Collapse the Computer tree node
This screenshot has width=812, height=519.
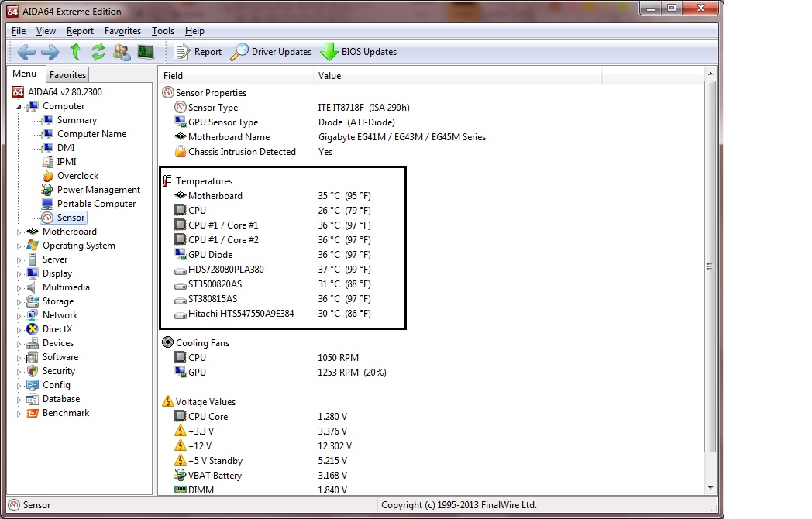click(19, 107)
